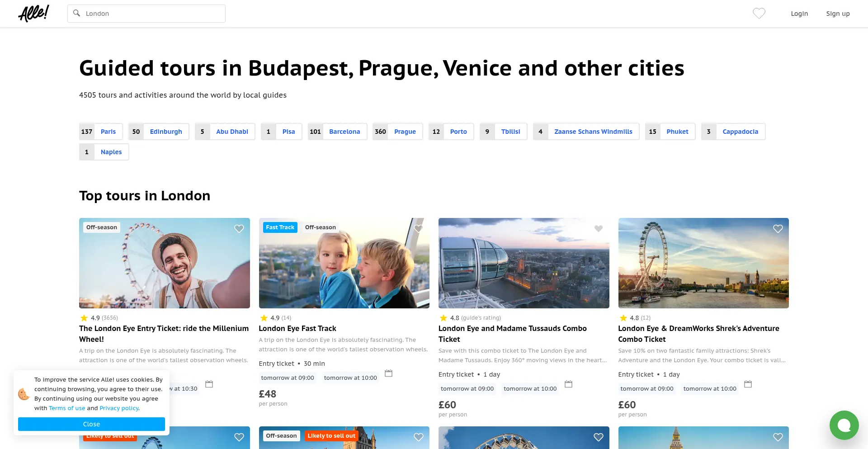Open the Madame Tussauds Combo Ticket photo
Screen dimensions: 868x449
pyautogui.click(x=524, y=263)
